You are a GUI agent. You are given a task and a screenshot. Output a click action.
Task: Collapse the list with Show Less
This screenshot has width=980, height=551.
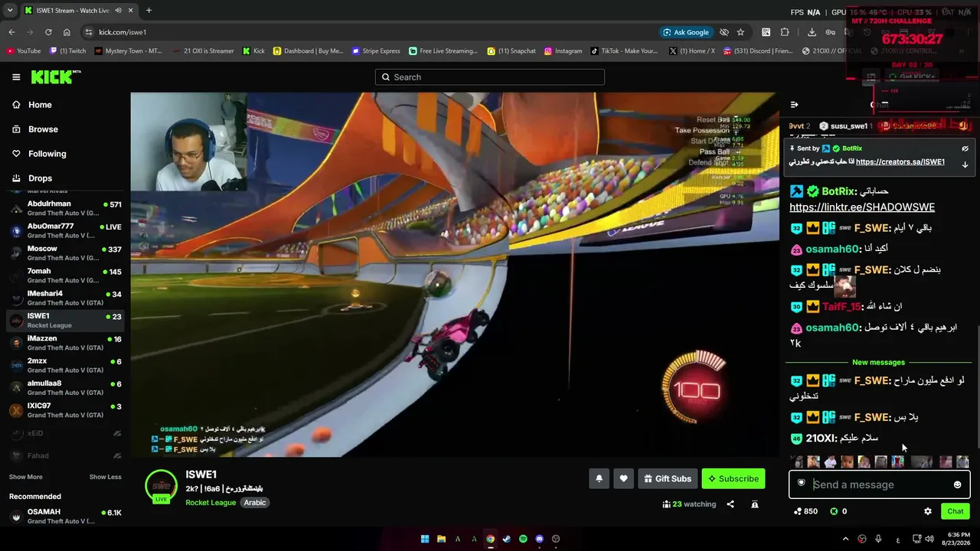[105, 477]
